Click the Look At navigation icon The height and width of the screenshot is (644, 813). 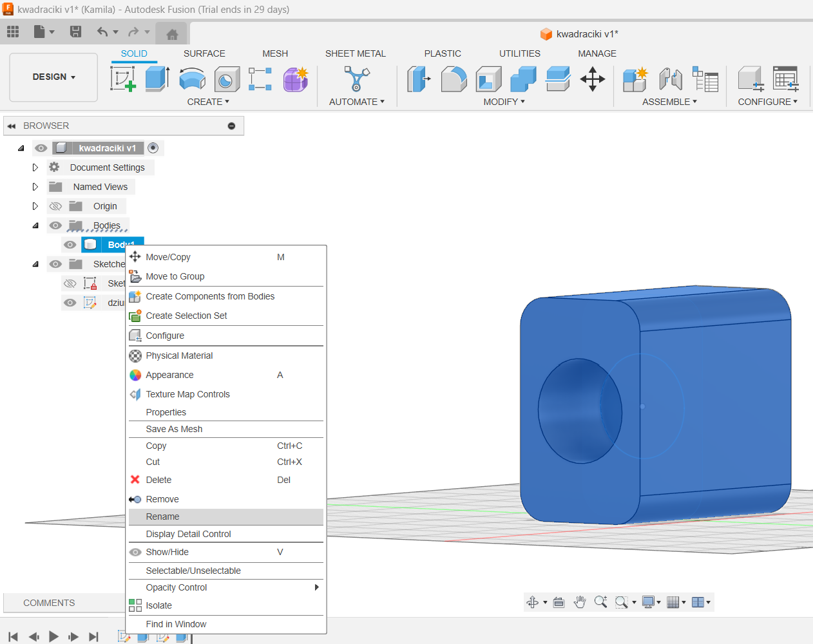click(x=559, y=602)
